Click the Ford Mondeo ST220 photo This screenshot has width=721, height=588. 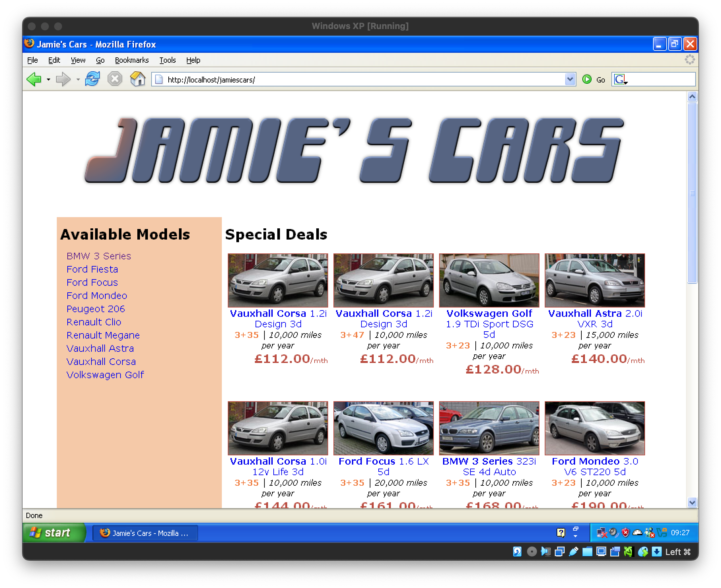click(595, 428)
